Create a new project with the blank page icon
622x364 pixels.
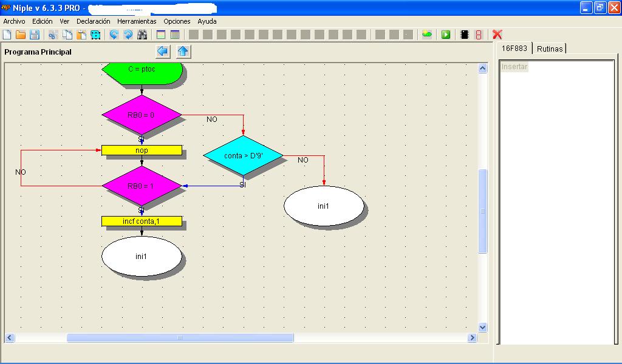[7, 35]
